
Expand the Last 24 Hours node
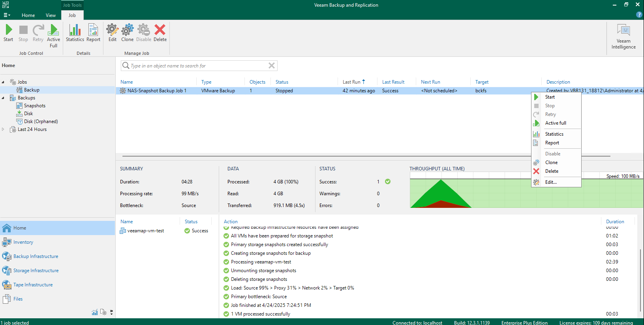tap(3, 129)
